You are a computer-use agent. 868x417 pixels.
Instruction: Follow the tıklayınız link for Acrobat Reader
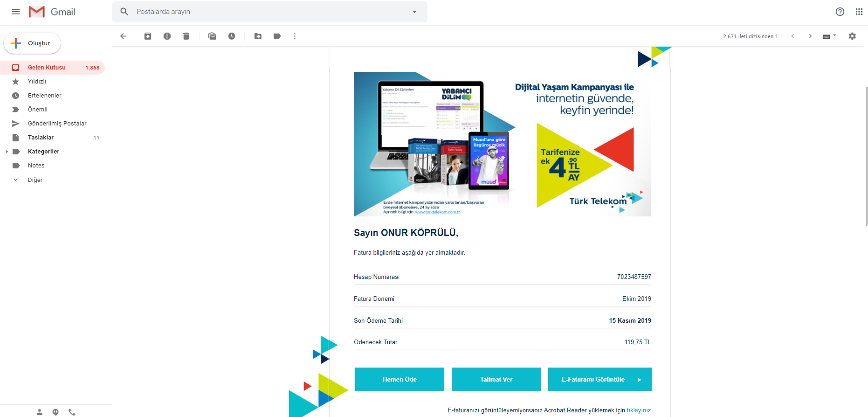[639, 410]
